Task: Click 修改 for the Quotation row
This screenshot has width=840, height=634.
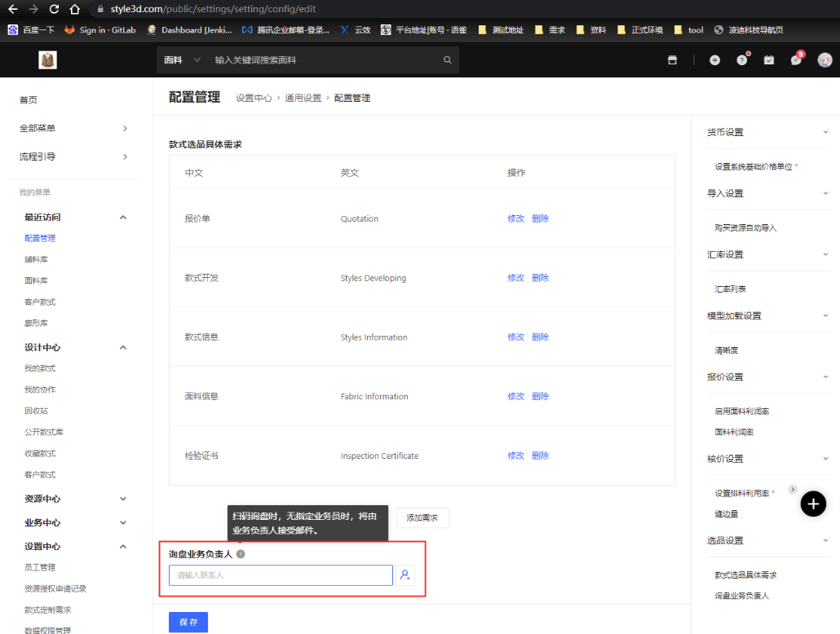Action: [x=515, y=218]
